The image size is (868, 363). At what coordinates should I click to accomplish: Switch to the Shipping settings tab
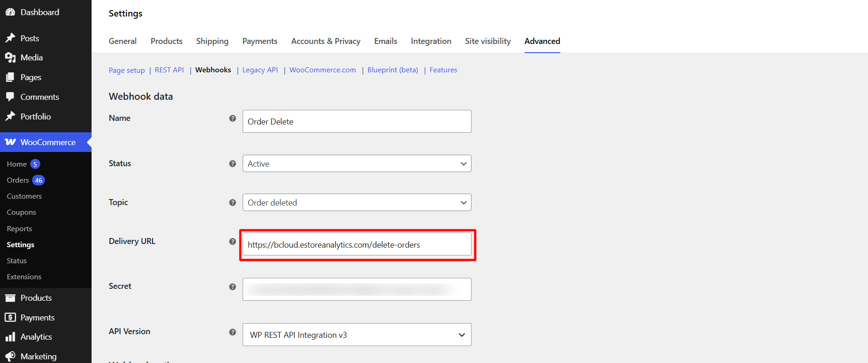click(x=212, y=41)
